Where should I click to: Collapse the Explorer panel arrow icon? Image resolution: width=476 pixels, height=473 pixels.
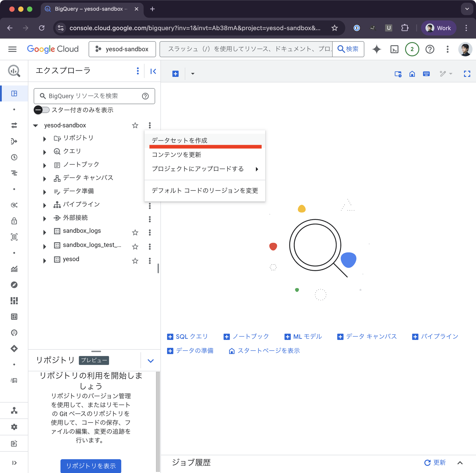(x=153, y=71)
